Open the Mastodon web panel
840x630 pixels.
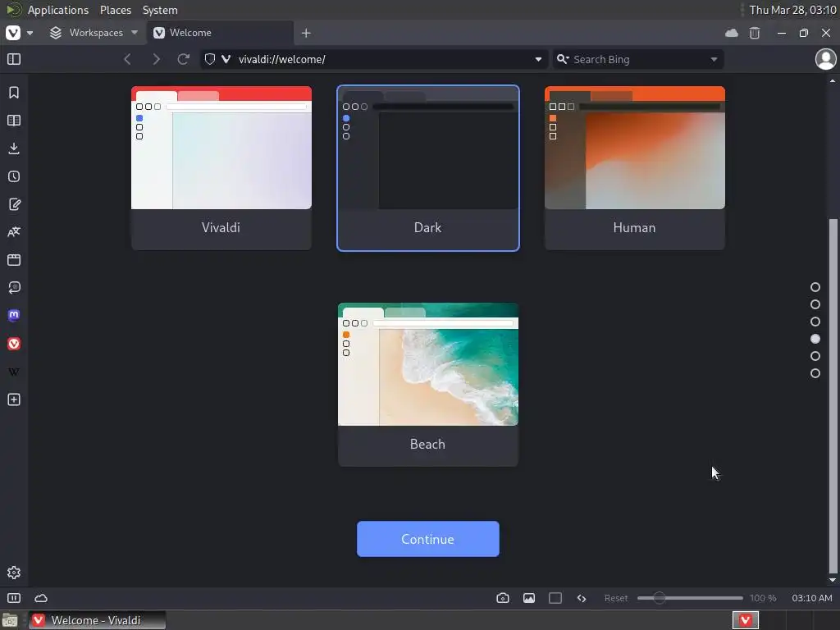(x=14, y=316)
